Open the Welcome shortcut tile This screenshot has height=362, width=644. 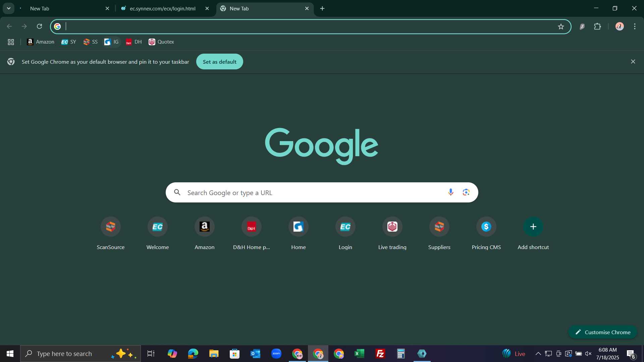(x=158, y=234)
